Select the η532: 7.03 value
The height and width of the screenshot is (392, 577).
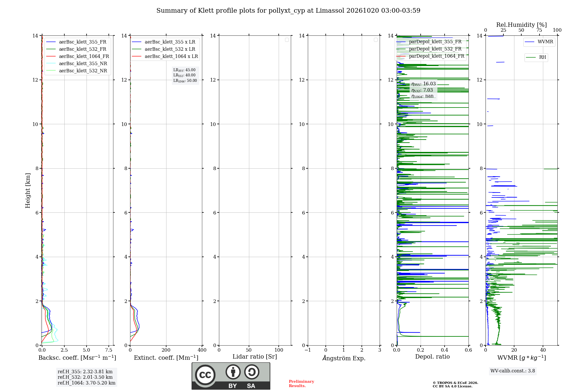[x=422, y=90]
